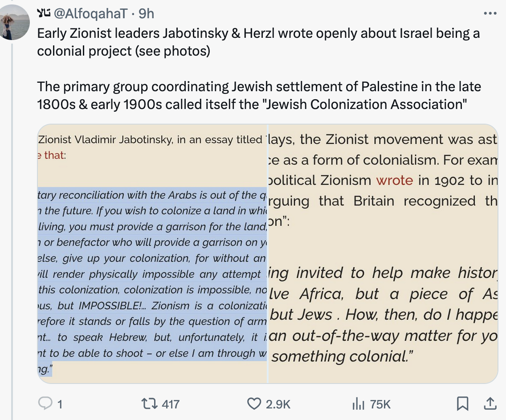506x420 pixels.
Task: Click the share upload arrow icon
Action: coord(490,404)
